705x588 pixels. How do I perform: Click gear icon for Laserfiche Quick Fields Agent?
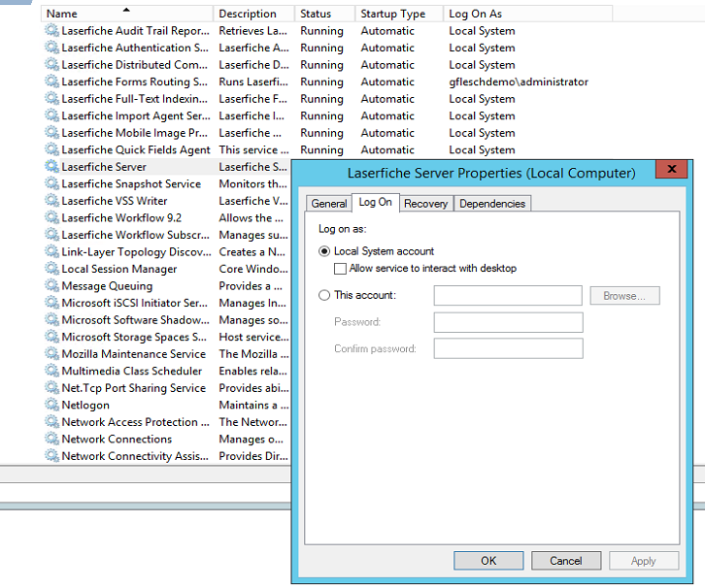51,149
